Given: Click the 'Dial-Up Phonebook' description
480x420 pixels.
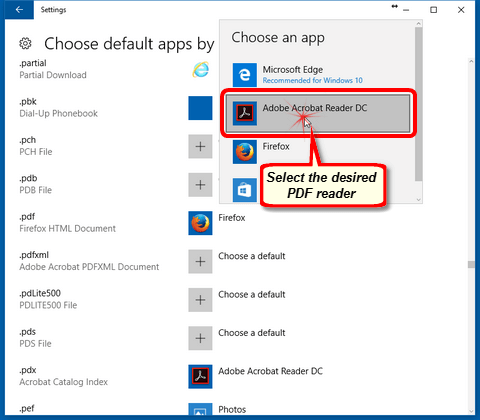Looking at the screenshot, I should point(58,113).
